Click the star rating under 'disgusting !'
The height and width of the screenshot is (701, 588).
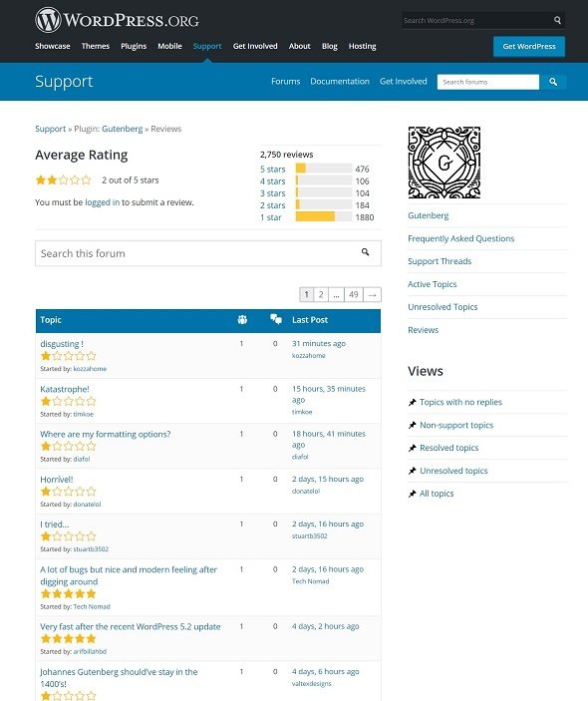point(68,356)
